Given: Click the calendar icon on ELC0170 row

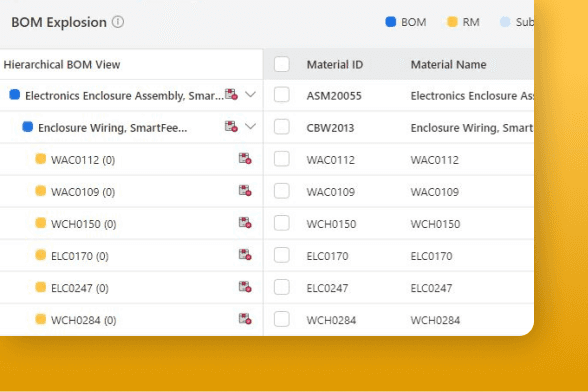Looking at the screenshot, I should pyautogui.click(x=245, y=255).
